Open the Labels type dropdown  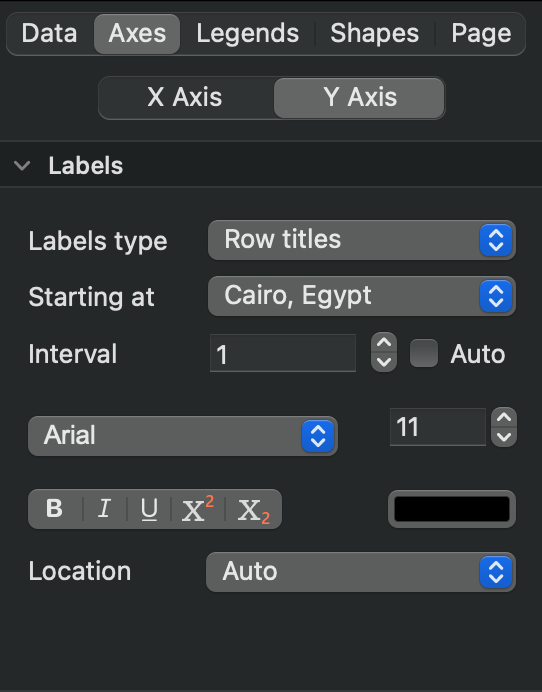coord(361,240)
